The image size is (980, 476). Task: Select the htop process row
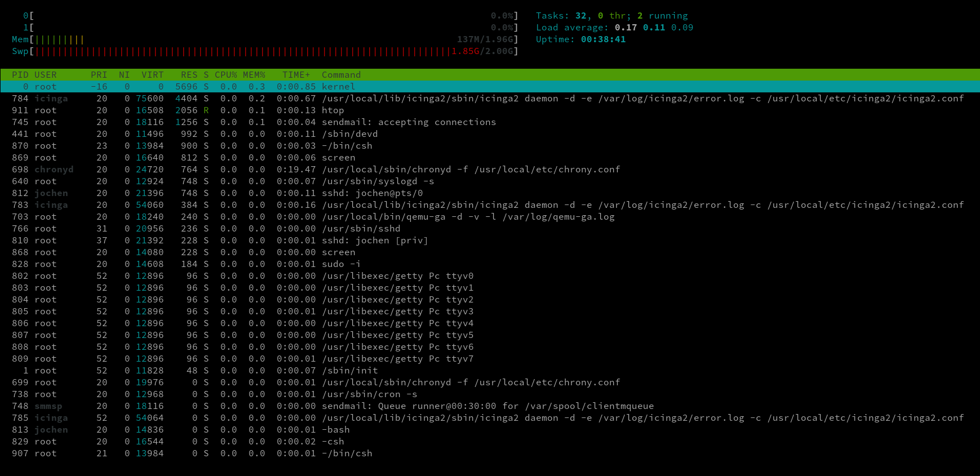(332, 110)
